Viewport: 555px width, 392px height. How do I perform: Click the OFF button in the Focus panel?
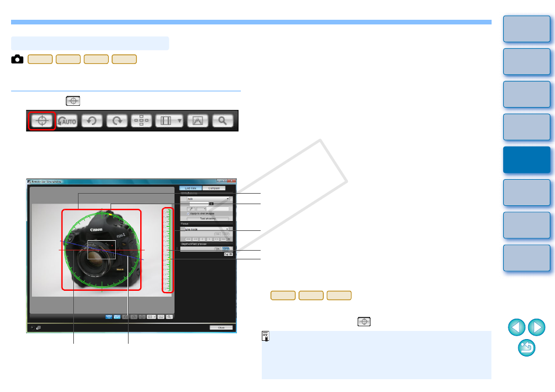tap(226, 234)
